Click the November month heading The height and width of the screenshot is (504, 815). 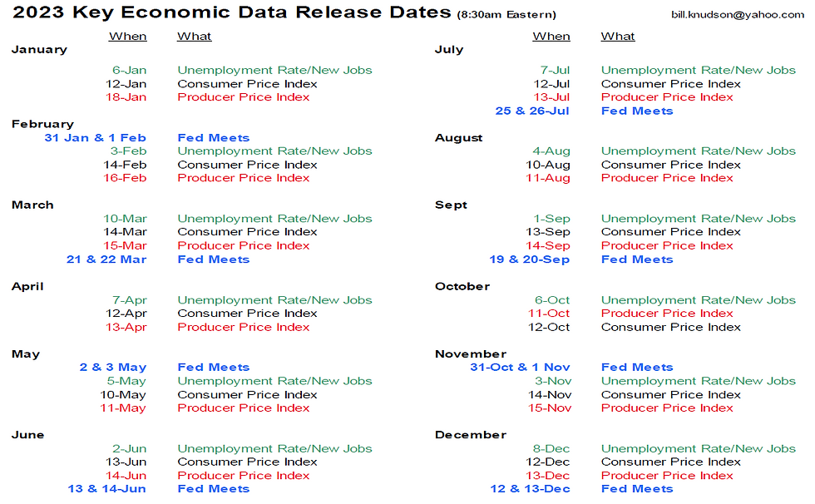[471, 354]
